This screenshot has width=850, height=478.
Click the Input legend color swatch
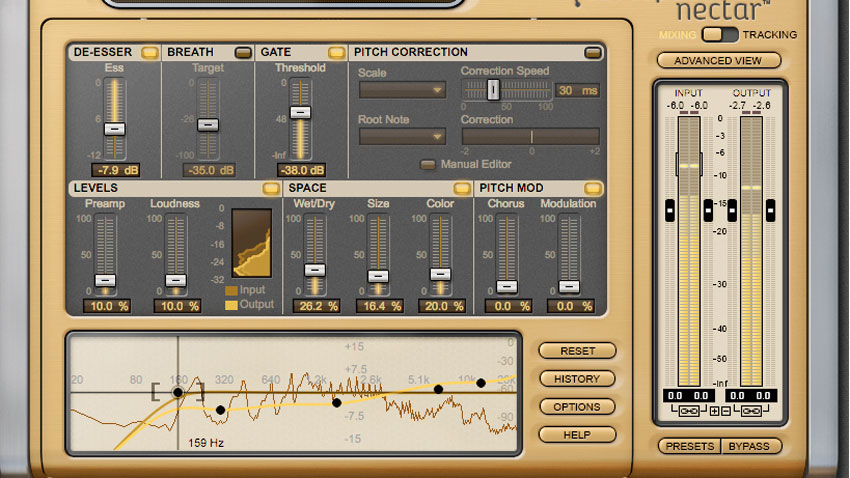[231, 290]
